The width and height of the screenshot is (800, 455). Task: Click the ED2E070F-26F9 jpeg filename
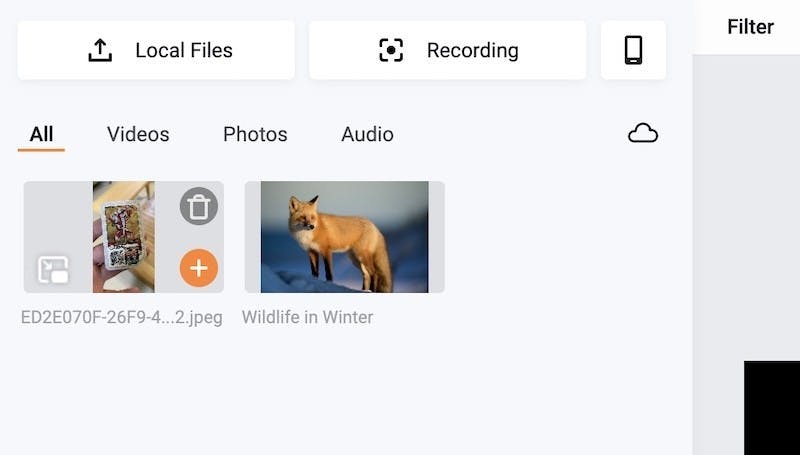point(122,317)
